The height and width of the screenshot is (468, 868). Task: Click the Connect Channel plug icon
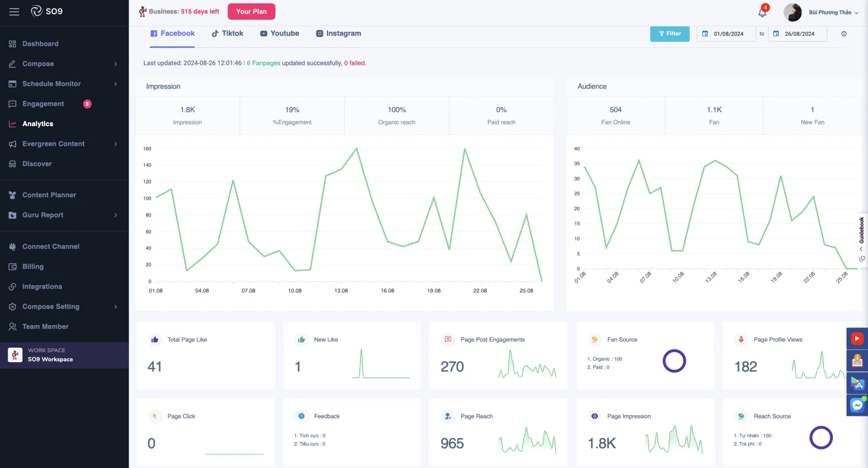click(12, 246)
